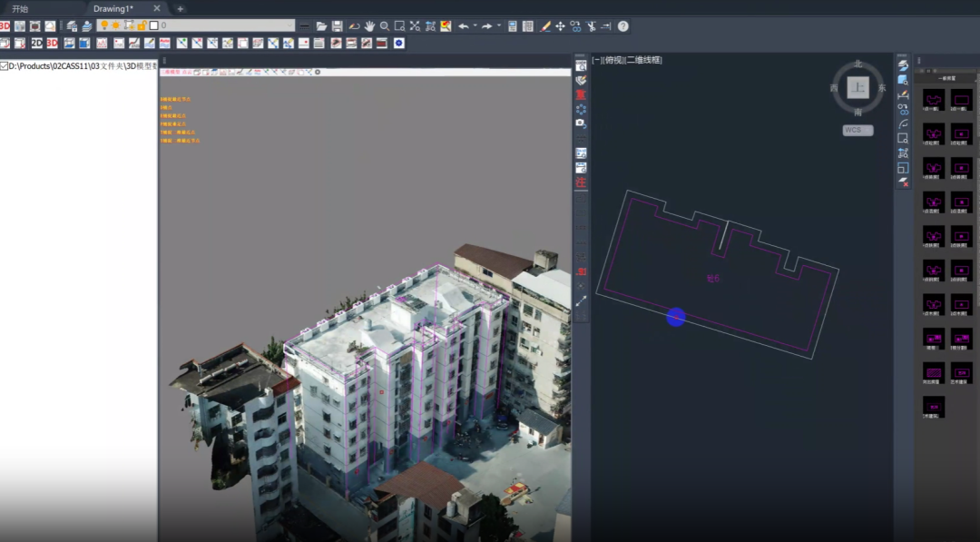Open the undo history dropdown arrow
The width and height of the screenshot is (980, 542).
(x=475, y=26)
